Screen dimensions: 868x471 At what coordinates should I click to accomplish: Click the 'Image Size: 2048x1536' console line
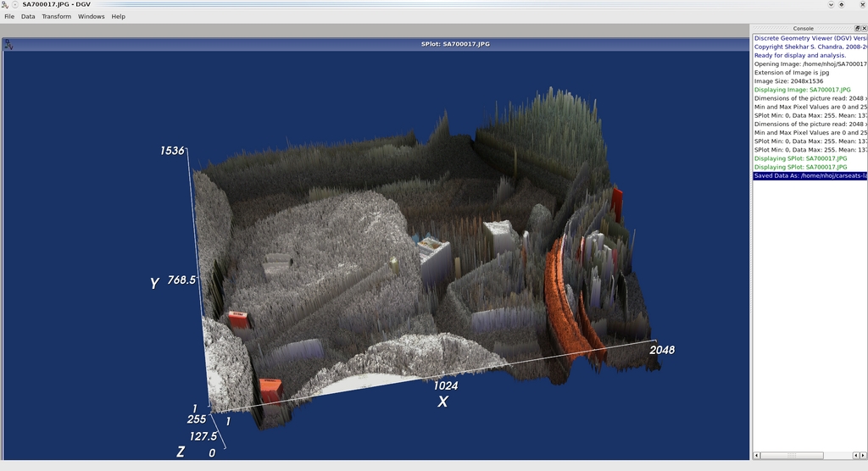(788, 81)
